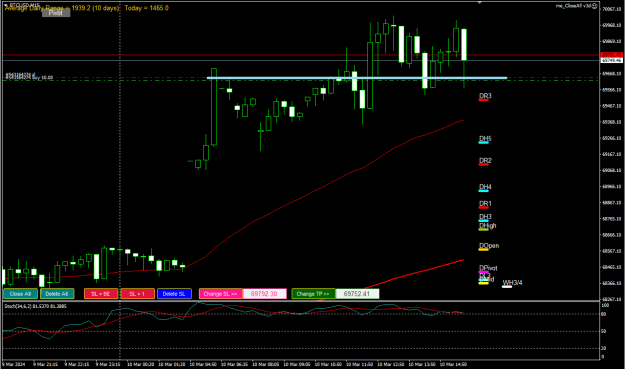Click the cyan DH5 level marker line

[483, 143]
